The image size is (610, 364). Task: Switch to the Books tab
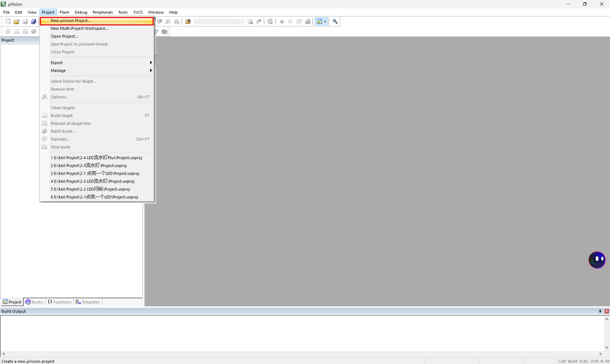click(x=34, y=302)
